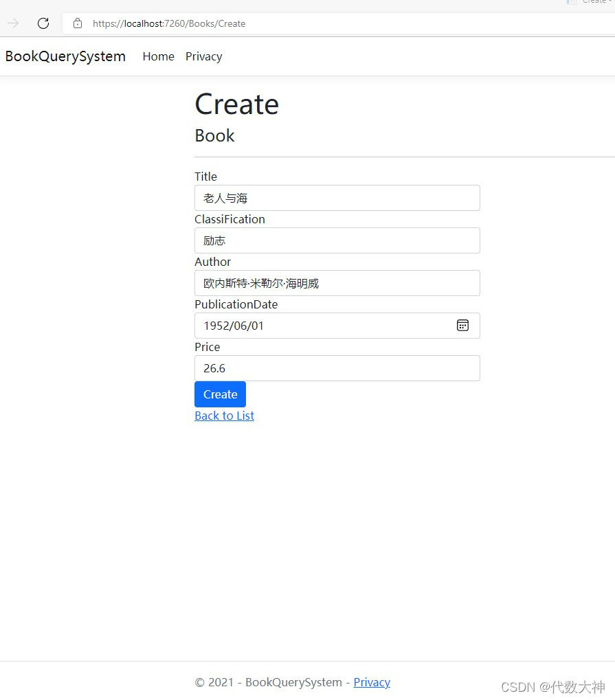Click the blue Create button
The image size is (615, 700).
(x=220, y=394)
